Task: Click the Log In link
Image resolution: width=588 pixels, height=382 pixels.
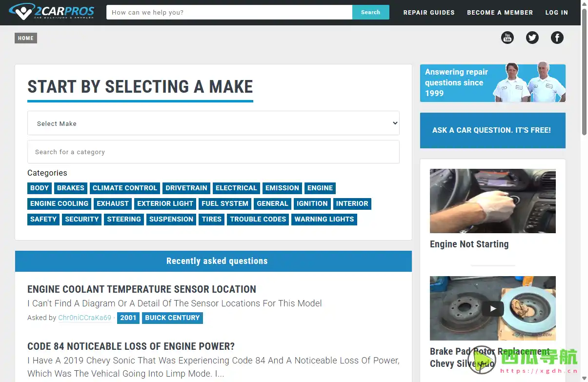Action: point(556,13)
